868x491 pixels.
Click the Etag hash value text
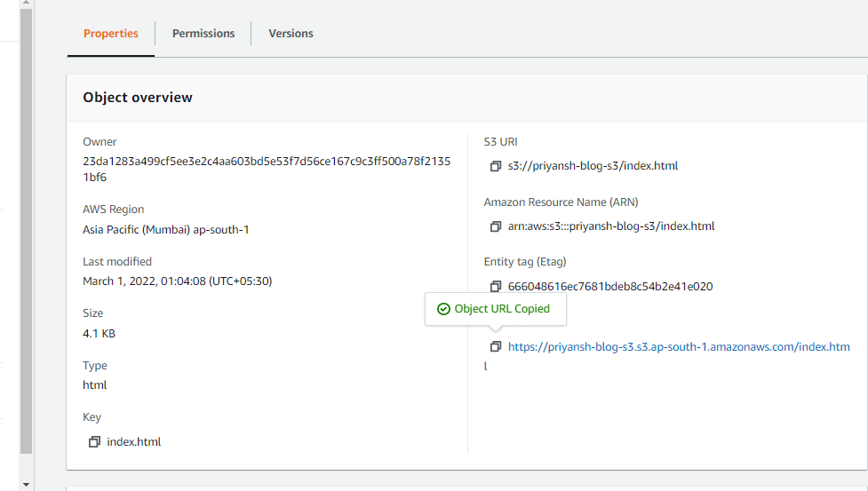coord(610,287)
